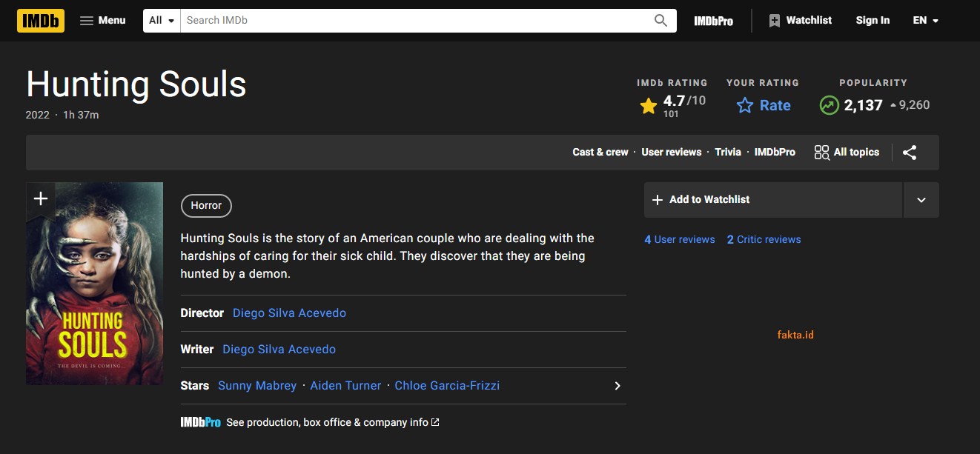Open Sunny Mabrey's page

tap(257, 385)
